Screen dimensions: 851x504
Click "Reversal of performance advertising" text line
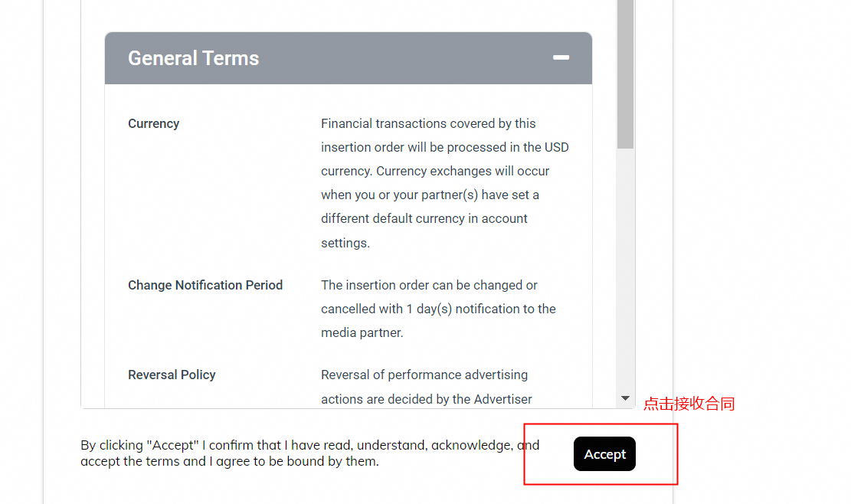click(424, 375)
